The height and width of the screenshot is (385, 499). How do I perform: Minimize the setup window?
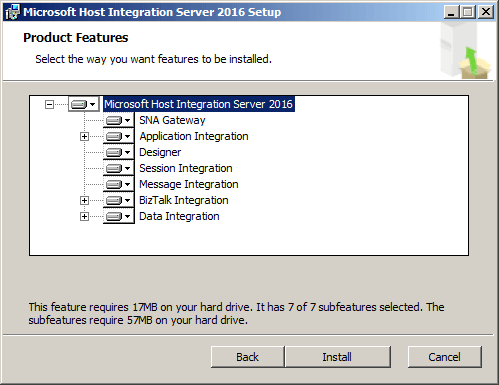(452, 12)
